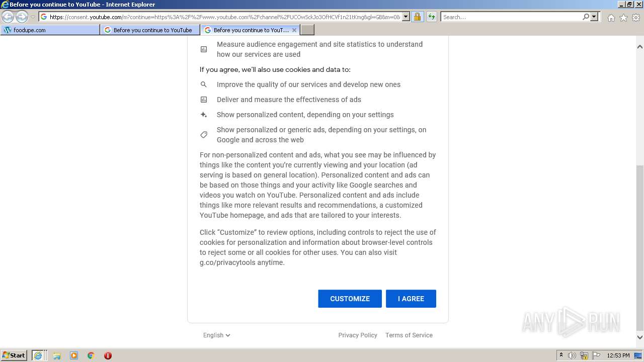Screen dimensions: 644x362
Task: Click Internet Explorer taskbar icon
Action: 38,355
